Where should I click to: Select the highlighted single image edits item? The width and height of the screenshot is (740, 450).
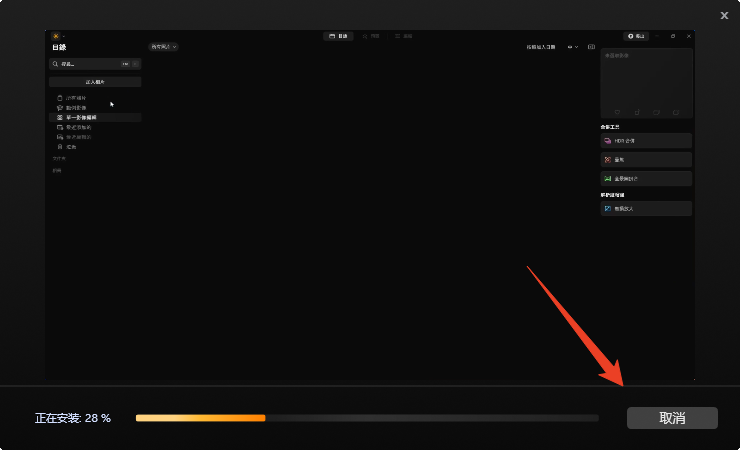80,117
